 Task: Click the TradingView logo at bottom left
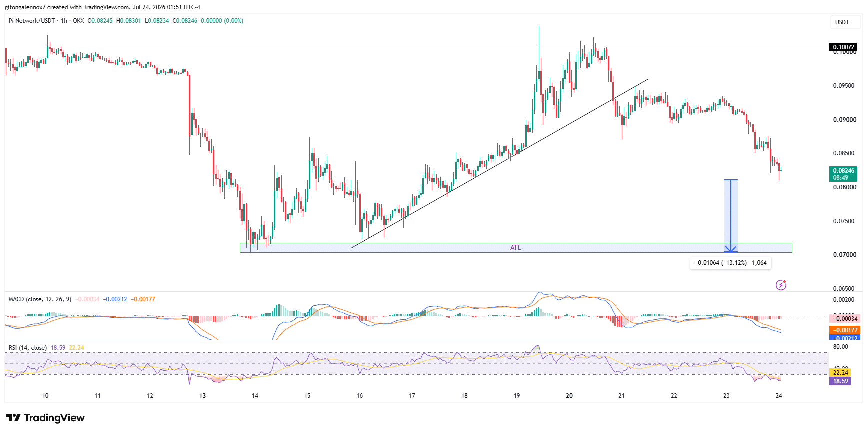coord(45,418)
